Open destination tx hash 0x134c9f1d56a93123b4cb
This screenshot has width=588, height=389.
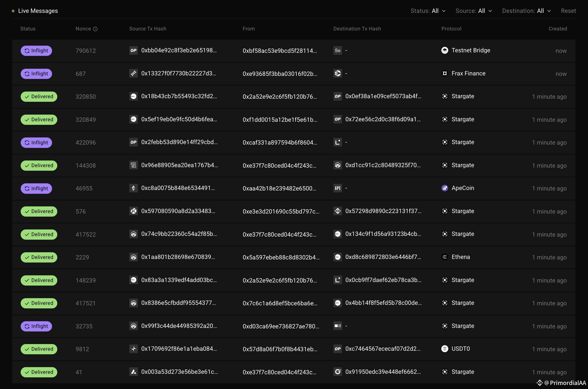[x=383, y=234]
